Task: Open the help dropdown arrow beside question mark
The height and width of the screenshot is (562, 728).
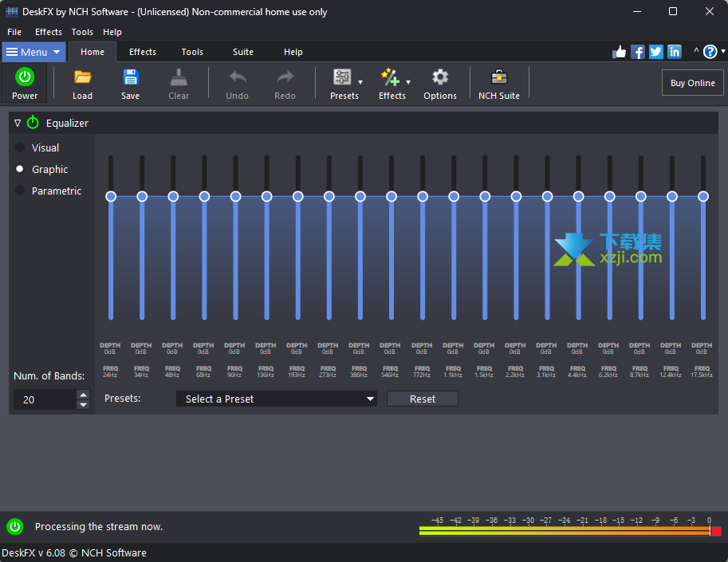Action: 723,51
